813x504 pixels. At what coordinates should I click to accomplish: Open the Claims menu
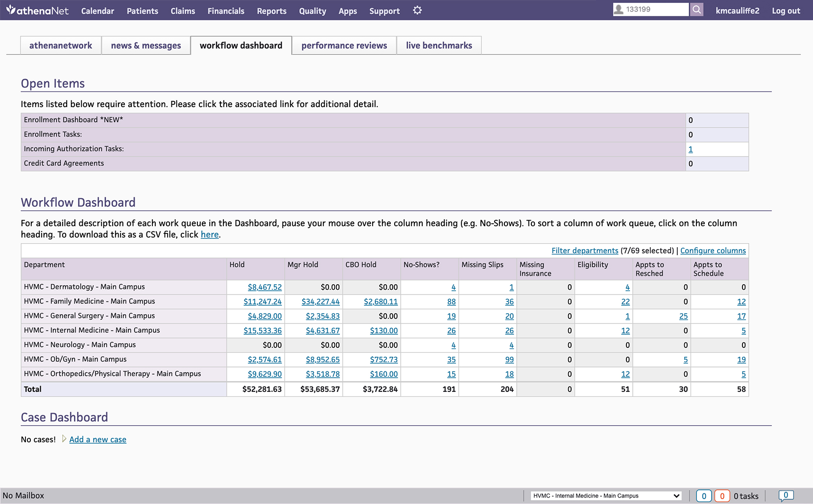click(183, 11)
